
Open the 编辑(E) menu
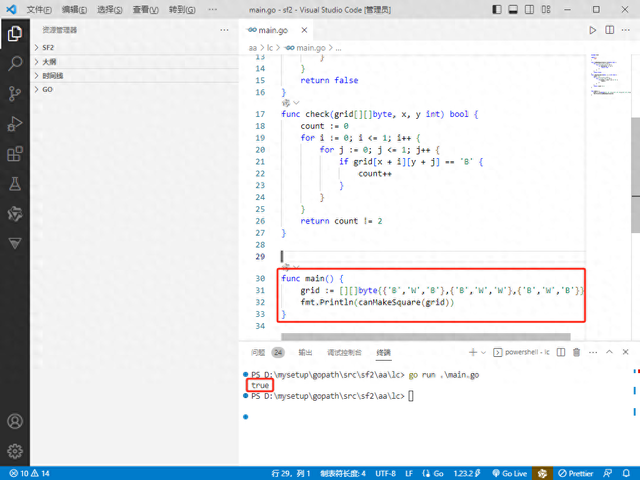pyautogui.click(x=74, y=10)
